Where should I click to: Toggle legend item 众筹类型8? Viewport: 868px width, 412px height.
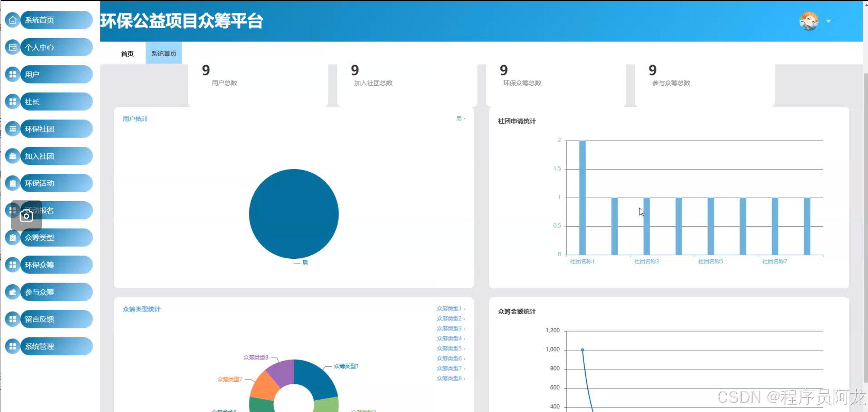click(x=451, y=378)
